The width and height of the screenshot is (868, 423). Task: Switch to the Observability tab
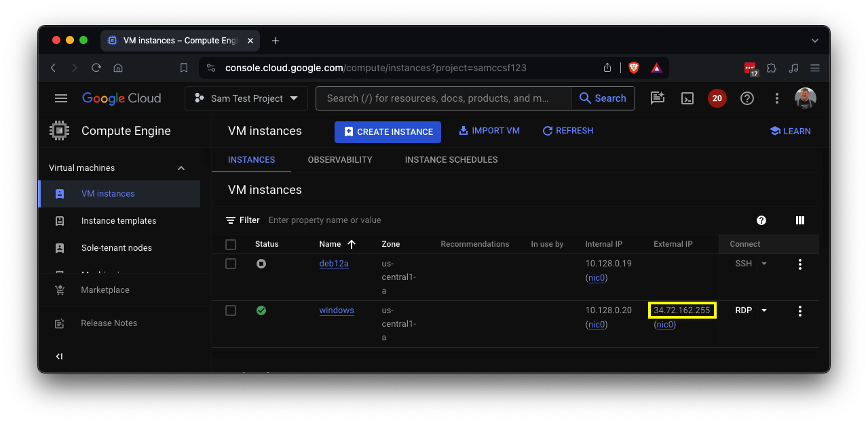[x=340, y=160]
